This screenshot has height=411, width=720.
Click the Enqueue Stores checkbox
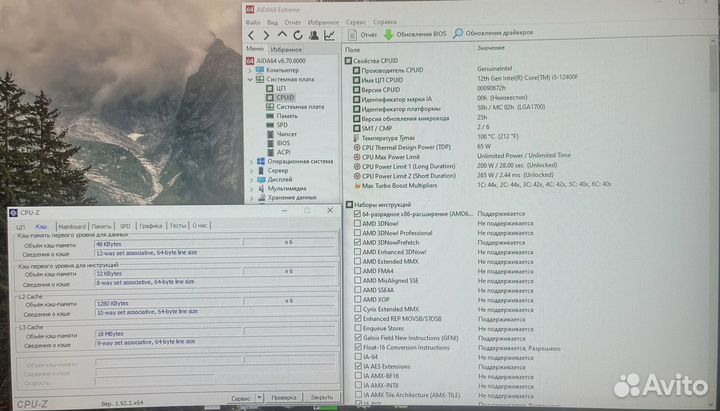pyautogui.click(x=358, y=328)
